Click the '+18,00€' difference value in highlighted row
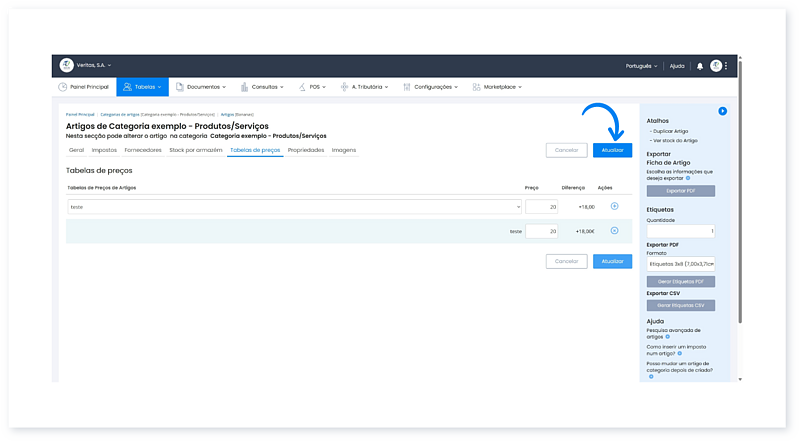 (585, 231)
